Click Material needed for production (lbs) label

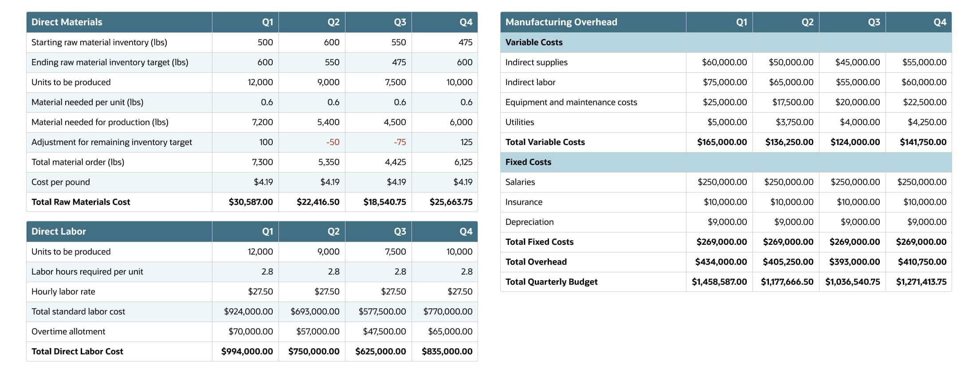click(x=100, y=122)
